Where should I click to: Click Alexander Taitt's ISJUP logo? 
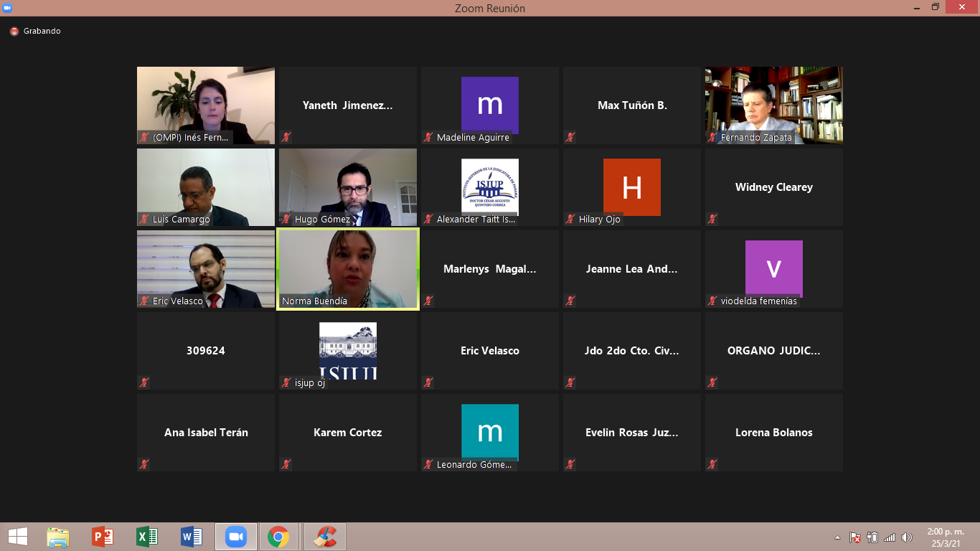(490, 187)
